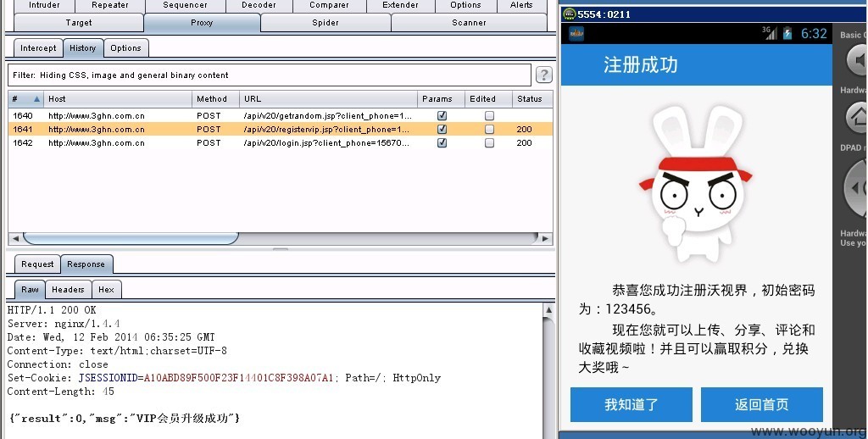Toggle Edited checkbox for request 1640
This screenshot has width=868, height=439.
point(489,116)
